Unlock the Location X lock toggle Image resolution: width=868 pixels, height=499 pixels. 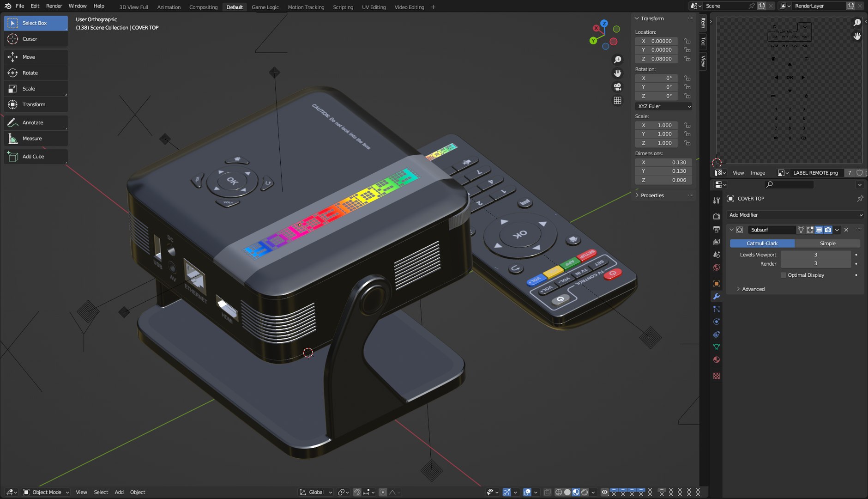tap(687, 41)
